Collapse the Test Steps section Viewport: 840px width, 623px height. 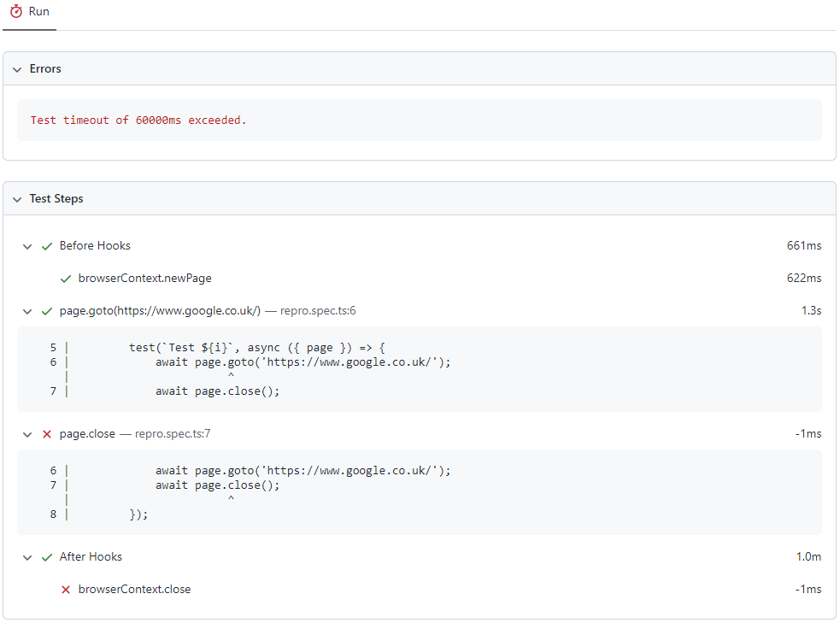pyautogui.click(x=17, y=198)
